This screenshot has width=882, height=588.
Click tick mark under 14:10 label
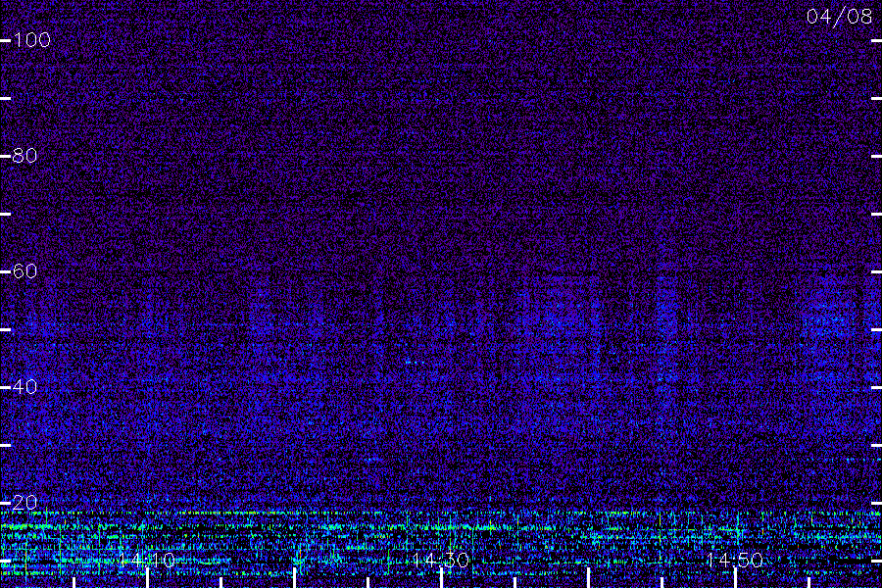pyautogui.click(x=147, y=578)
